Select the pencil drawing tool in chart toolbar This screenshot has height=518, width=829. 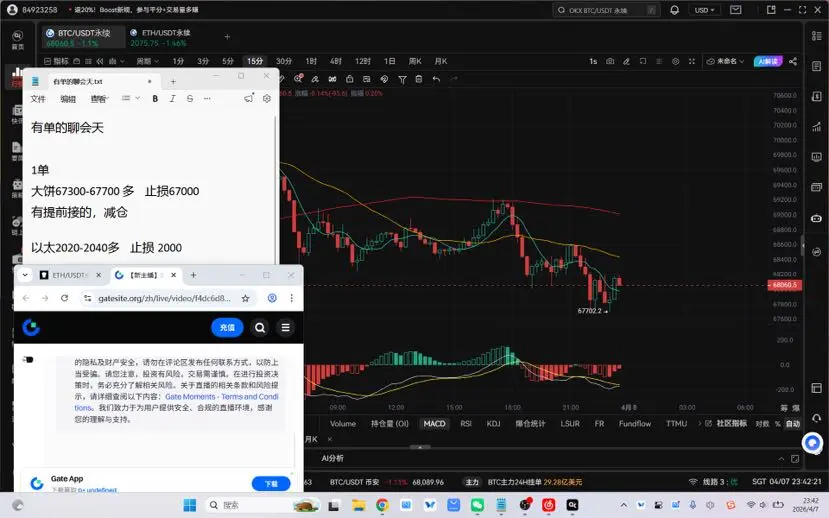pyautogui.click(x=627, y=61)
